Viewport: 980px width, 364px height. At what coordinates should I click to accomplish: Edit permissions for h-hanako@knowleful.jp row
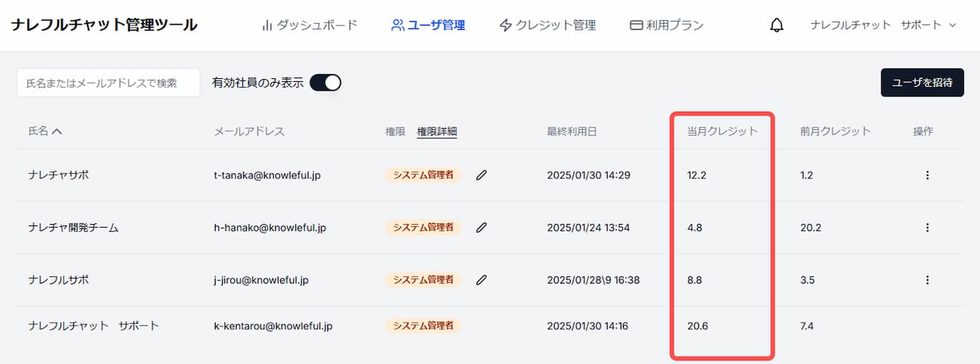(x=481, y=228)
